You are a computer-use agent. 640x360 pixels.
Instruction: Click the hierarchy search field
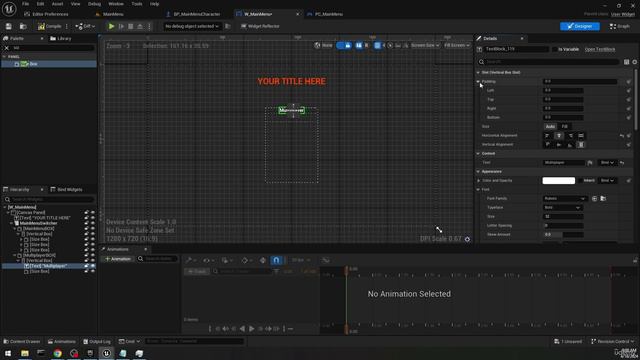tap(49, 199)
